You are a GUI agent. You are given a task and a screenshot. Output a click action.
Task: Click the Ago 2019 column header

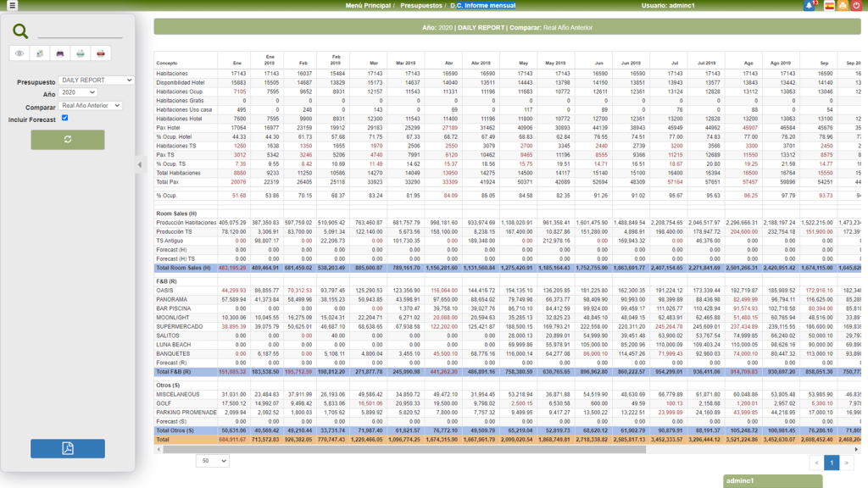(x=781, y=63)
